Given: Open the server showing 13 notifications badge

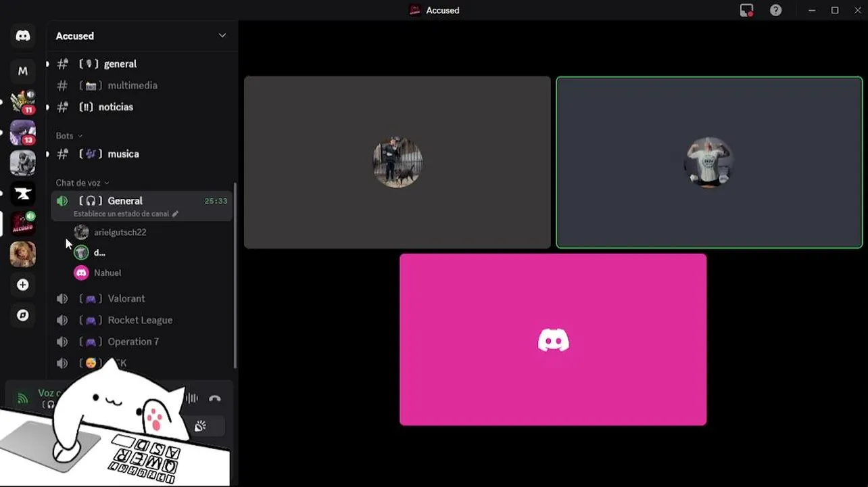Looking at the screenshot, I should point(23,133).
